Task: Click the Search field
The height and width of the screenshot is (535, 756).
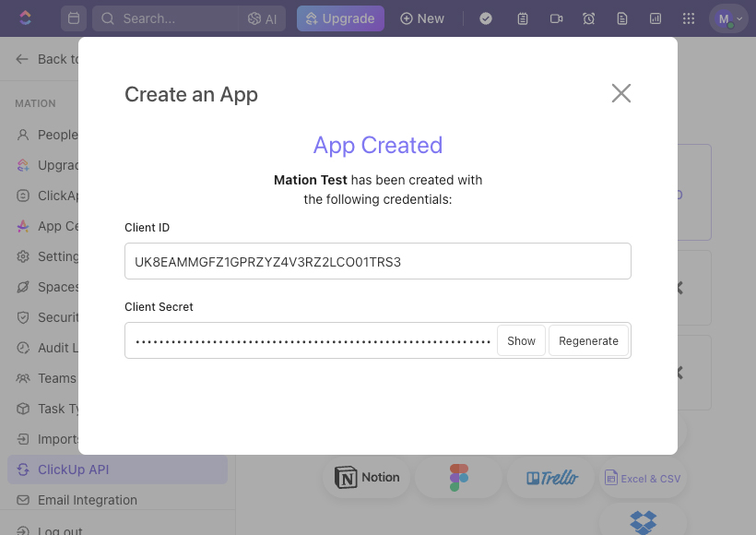Action: pos(165,18)
